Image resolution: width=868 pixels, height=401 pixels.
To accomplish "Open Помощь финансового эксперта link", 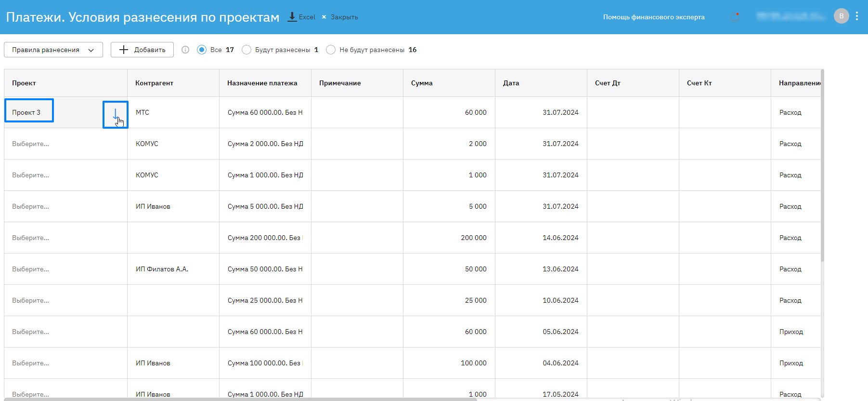I will (653, 17).
